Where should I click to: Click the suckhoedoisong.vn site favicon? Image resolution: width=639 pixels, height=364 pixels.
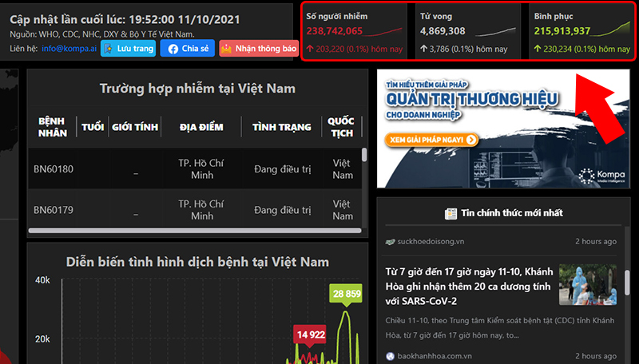coord(390,242)
